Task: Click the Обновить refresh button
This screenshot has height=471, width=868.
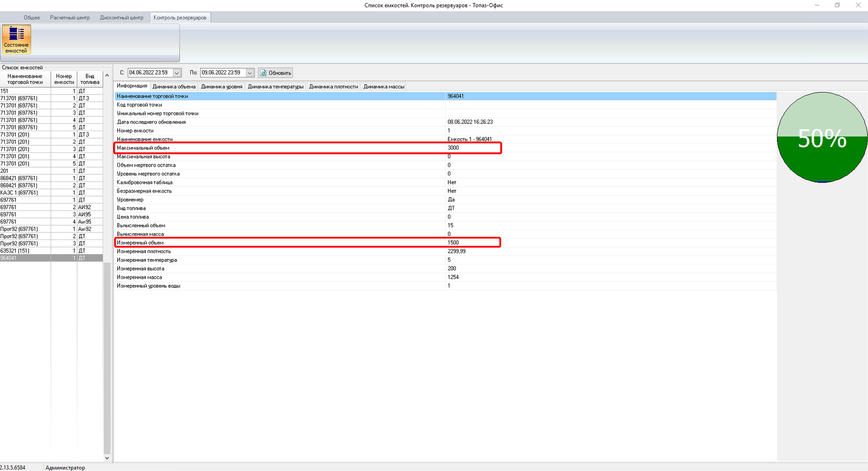Action: point(275,73)
